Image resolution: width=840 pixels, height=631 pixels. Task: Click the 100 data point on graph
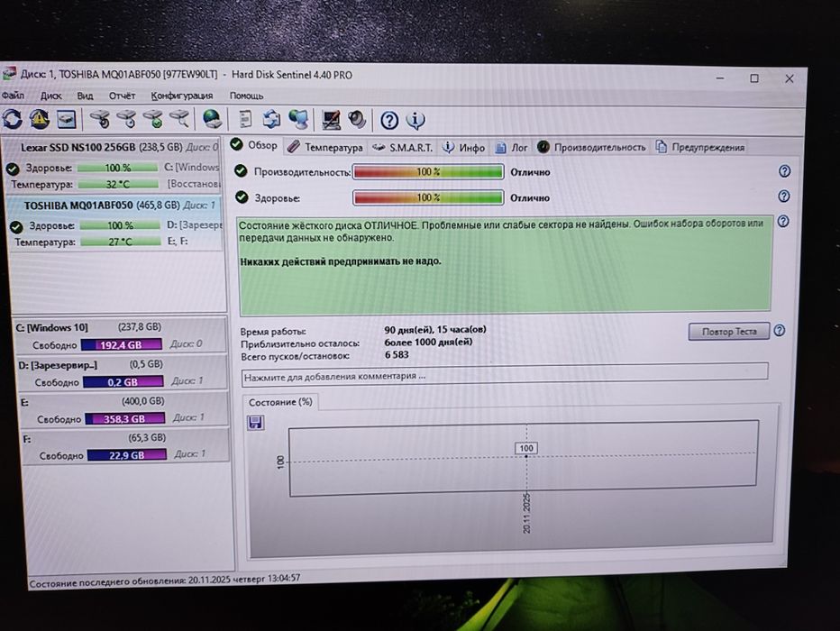click(x=526, y=448)
